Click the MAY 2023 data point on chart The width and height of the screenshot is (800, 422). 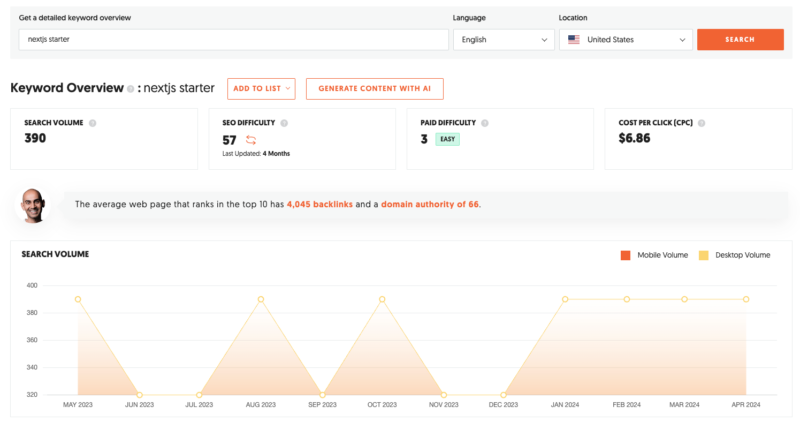tap(78, 300)
